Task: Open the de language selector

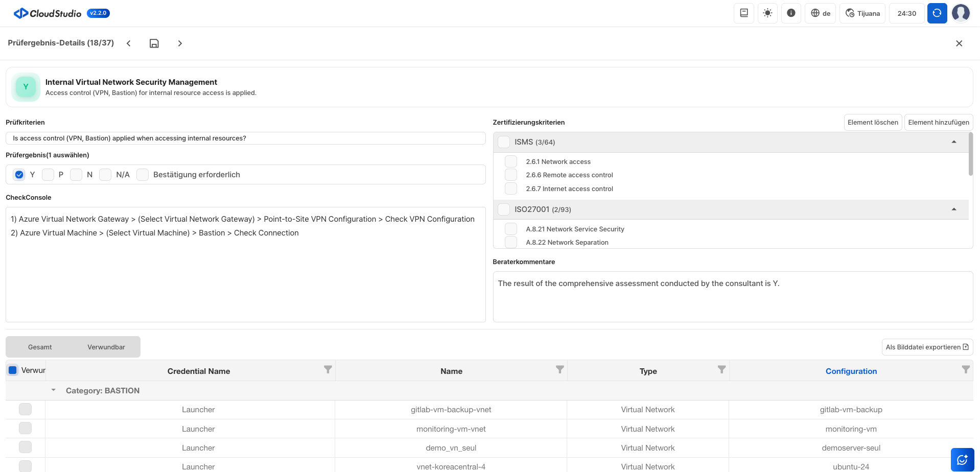Action: click(821, 13)
